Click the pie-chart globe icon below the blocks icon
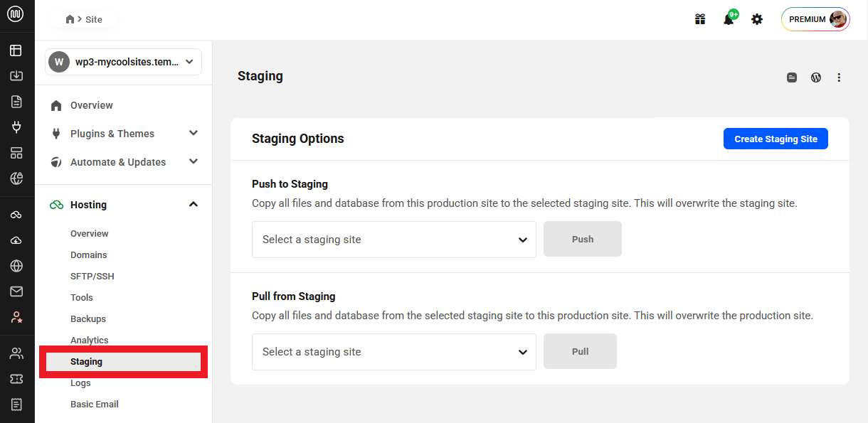This screenshot has width=868, height=423. pyautogui.click(x=16, y=178)
